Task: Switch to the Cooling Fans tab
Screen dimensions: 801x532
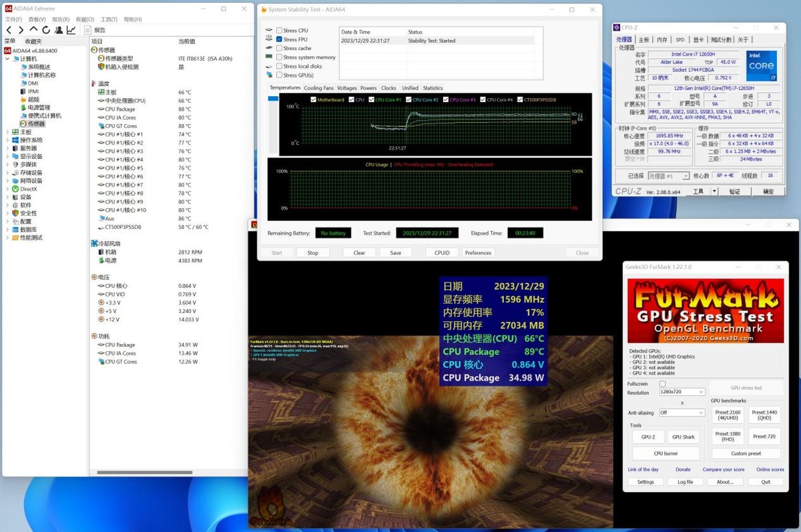Action: click(318, 88)
